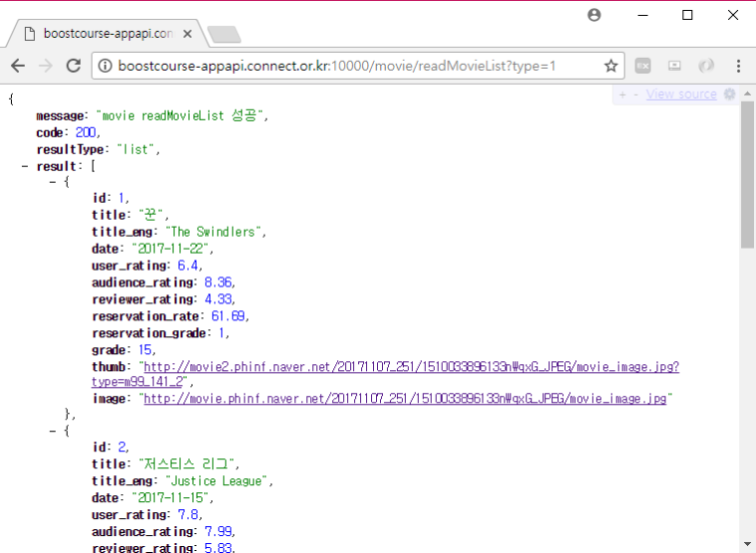
Task: Collapse the second movie object (id 2)
Action: [53, 431]
